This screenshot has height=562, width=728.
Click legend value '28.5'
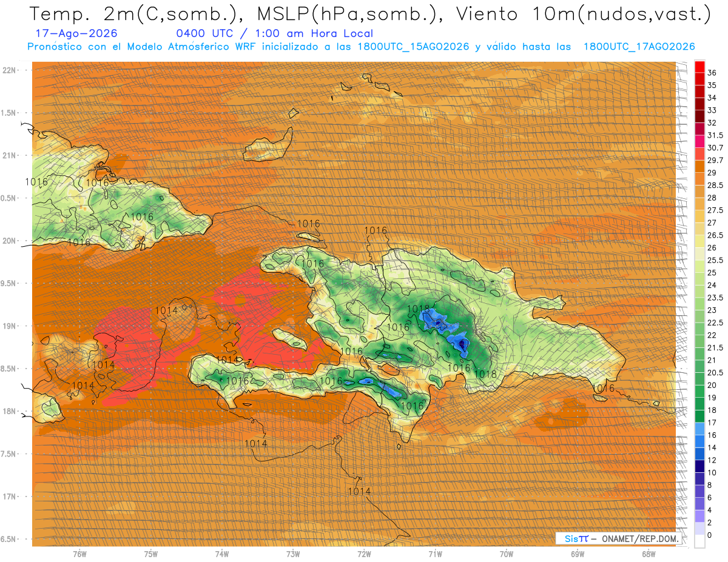pos(715,185)
